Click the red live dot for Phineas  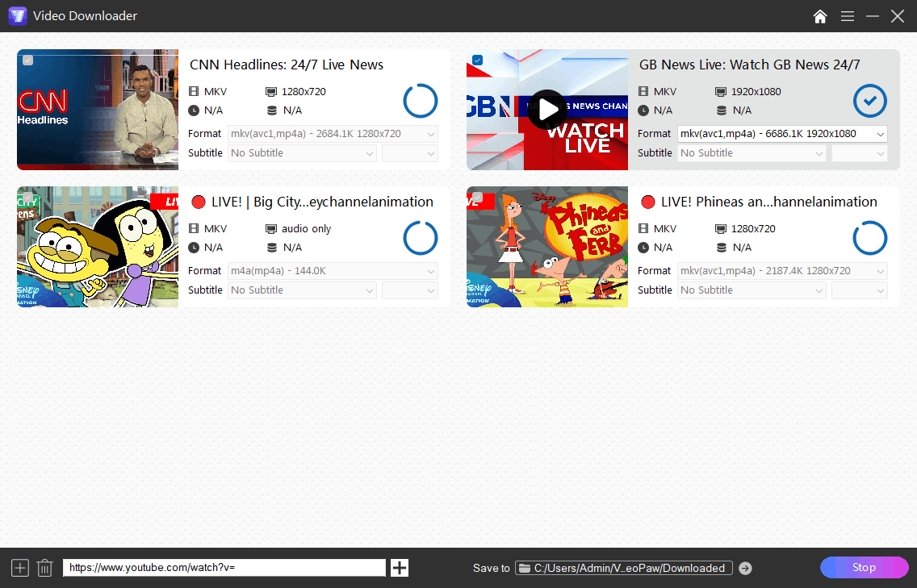click(x=648, y=202)
